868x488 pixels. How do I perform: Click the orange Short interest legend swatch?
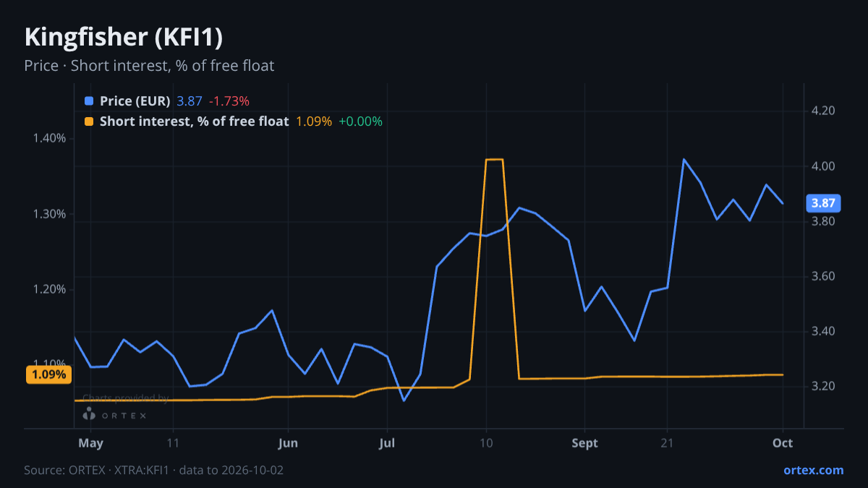(89, 121)
